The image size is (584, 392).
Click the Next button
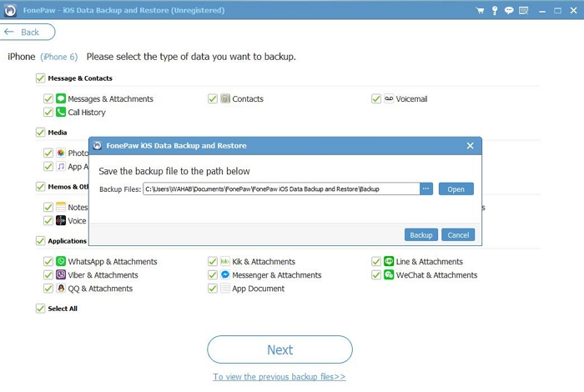click(x=279, y=349)
